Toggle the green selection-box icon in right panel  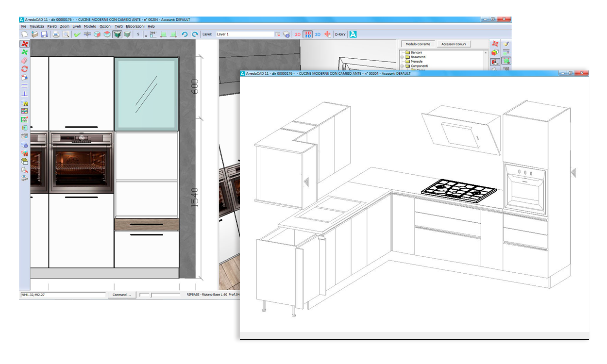tap(506, 61)
